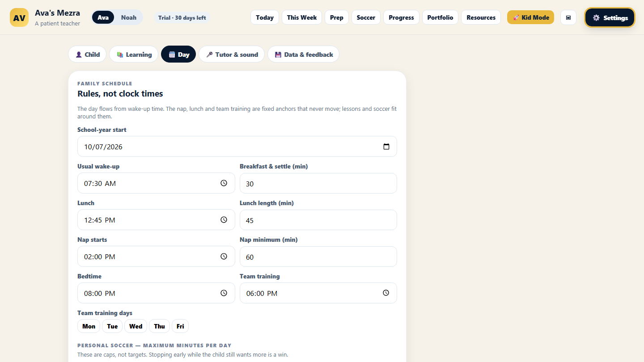
Task: Toggle Mon as a team training day
Action: 89,326
